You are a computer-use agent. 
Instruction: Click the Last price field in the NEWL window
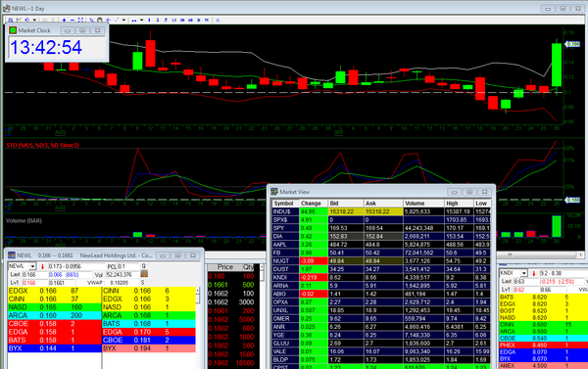tap(34, 275)
